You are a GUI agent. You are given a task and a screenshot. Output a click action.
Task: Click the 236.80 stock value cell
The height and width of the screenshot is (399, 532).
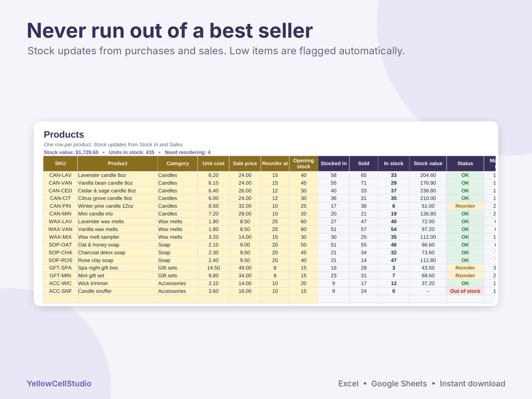click(428, 191)
